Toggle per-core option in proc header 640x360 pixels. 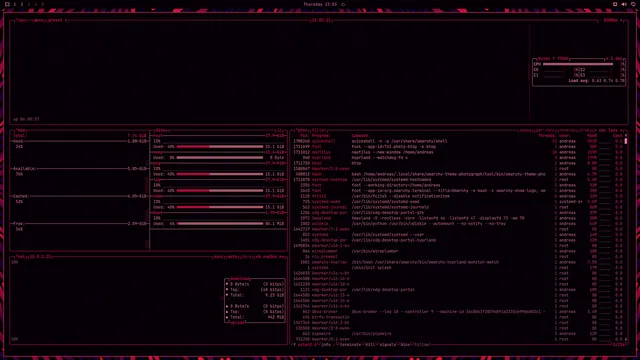pyautogui.click(x=546, y=131)
